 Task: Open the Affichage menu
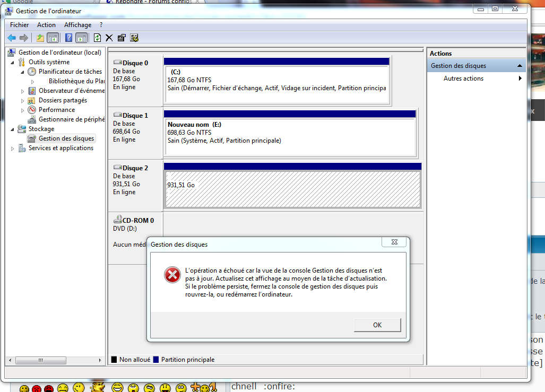[x=77, y=25]
